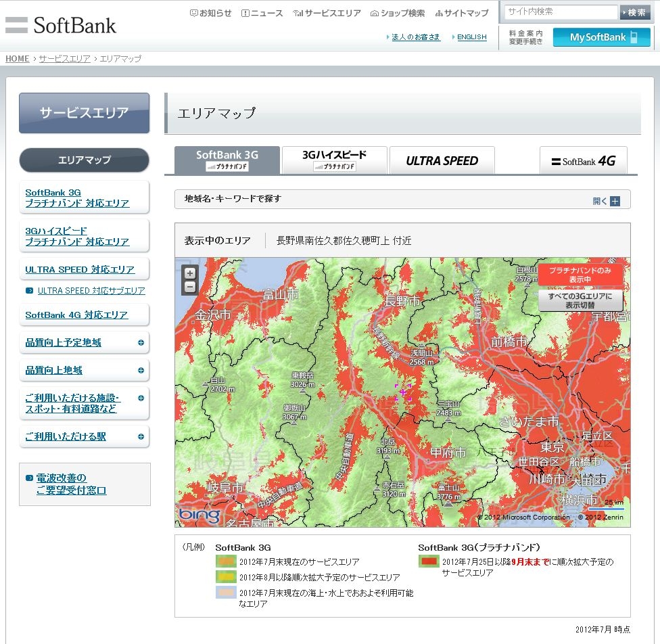Click the 長野市 label on the map
660x644 pixels.
pos(402,301)
